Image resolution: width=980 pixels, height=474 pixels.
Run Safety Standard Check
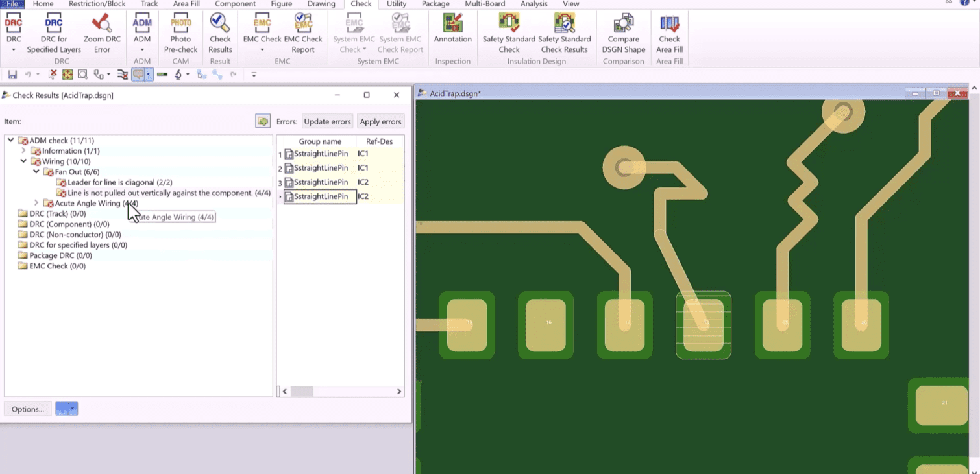click(x=509, y=34)
